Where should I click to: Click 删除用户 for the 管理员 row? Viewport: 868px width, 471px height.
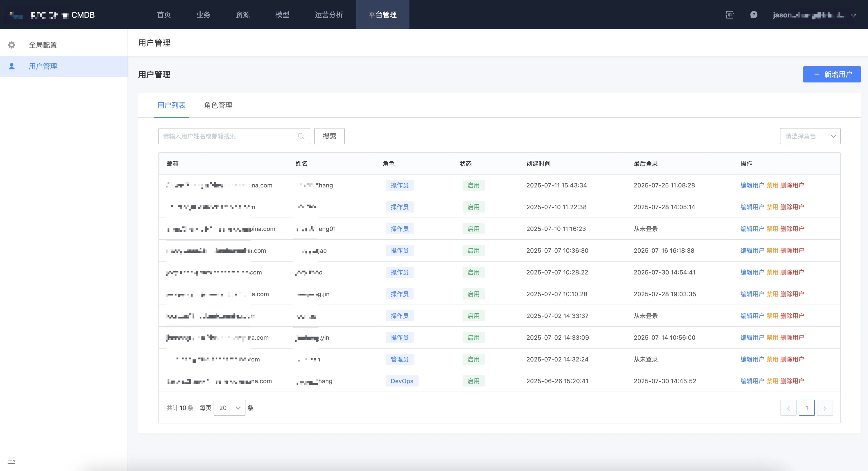pyautogui.click(x=792, y=359)
